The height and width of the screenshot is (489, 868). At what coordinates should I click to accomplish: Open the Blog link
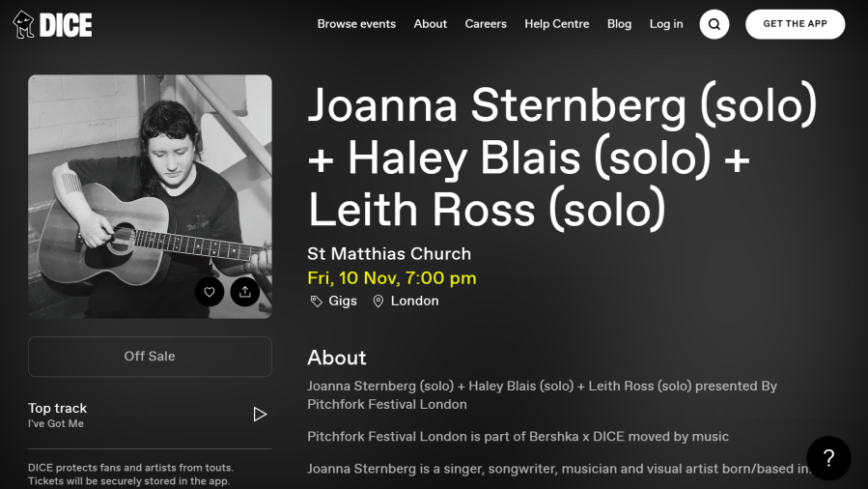pyautogui.click(x=619, y=24)
